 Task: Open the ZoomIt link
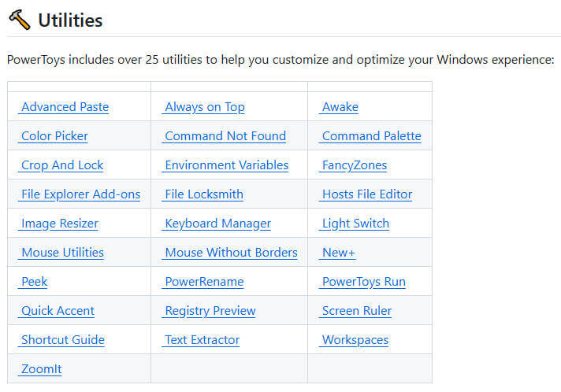(40, 368)
